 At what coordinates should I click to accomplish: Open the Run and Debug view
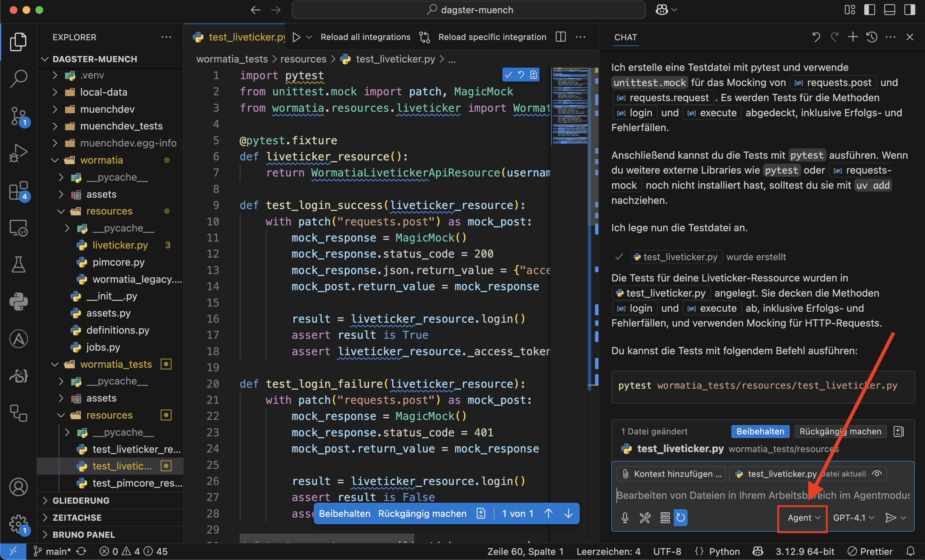click(x=18, y=153)
